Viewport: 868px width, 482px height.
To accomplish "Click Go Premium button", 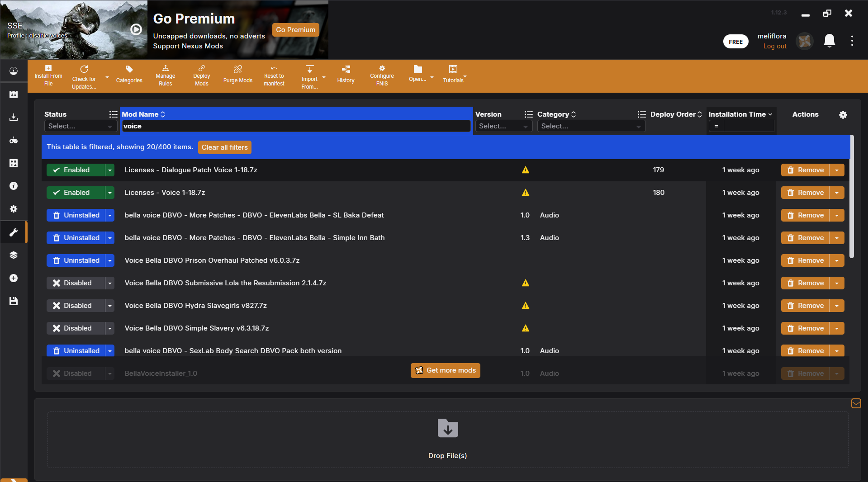I will [296, 30].
